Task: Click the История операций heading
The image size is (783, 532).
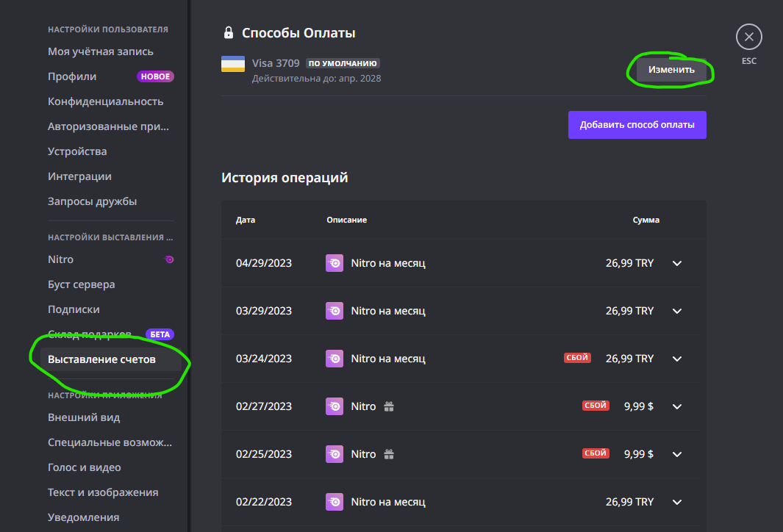Action: point(285,178)
